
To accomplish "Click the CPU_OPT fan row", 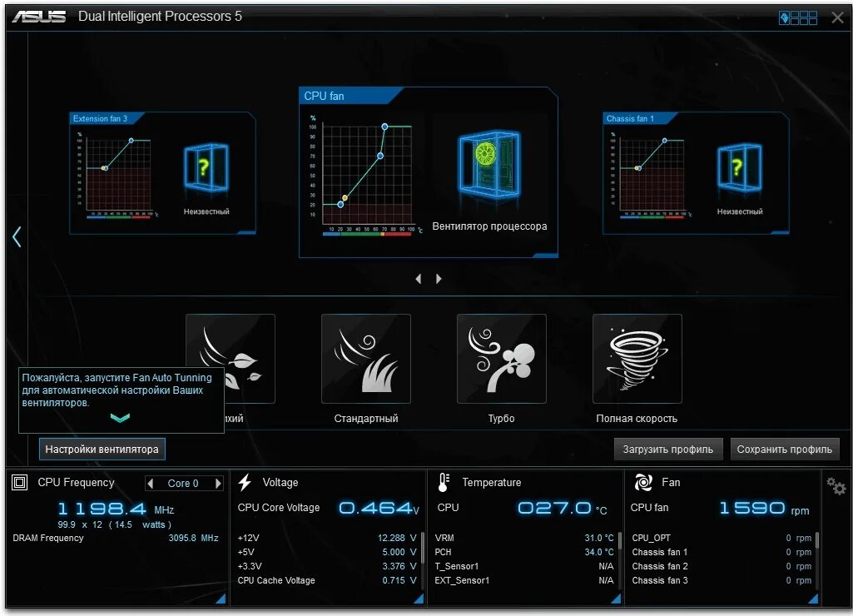I will (722, 539).
